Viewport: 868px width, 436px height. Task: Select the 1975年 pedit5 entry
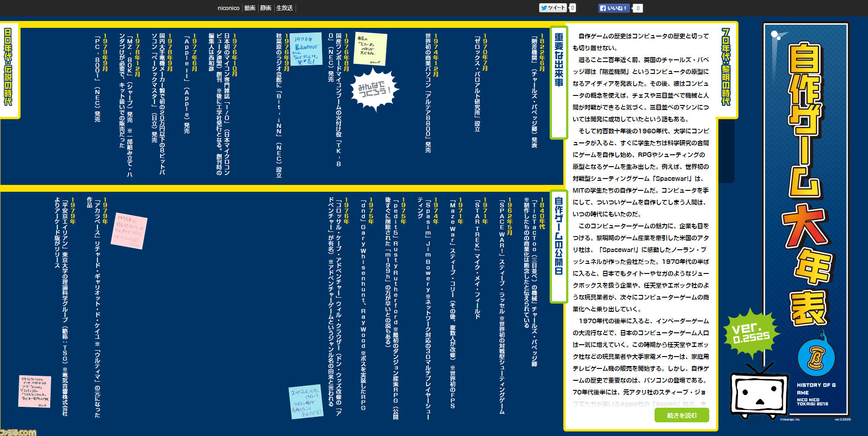tap(395, 309)
